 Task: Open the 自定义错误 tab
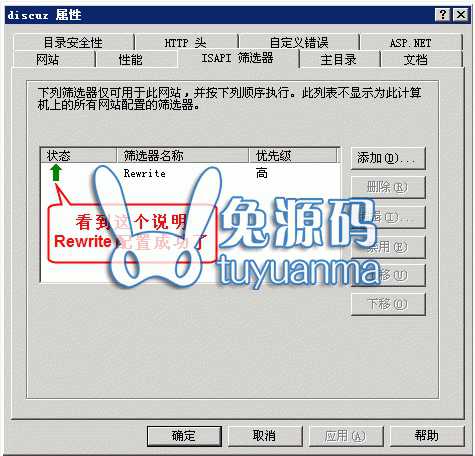pos(299,42)
